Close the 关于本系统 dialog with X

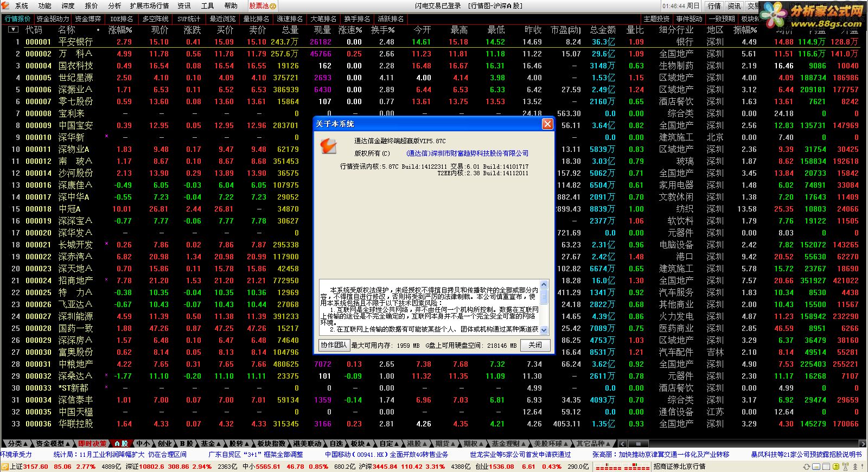547,124
